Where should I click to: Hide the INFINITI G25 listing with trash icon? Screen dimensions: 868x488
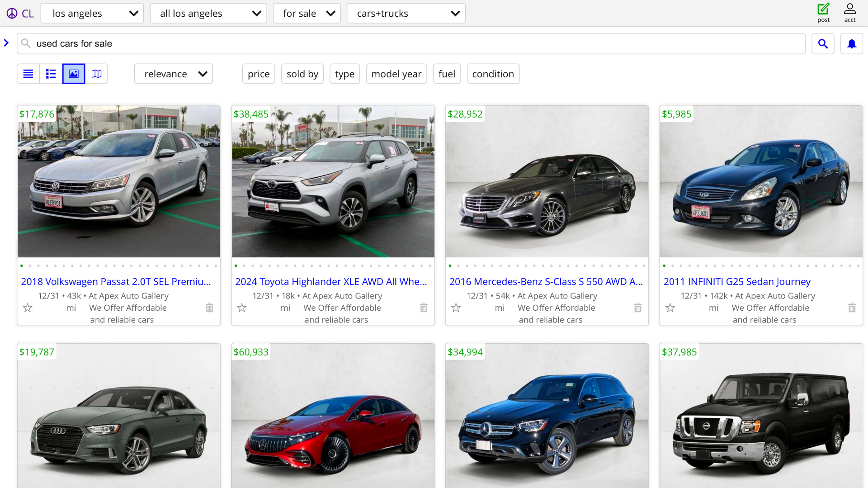click(852, 308)
